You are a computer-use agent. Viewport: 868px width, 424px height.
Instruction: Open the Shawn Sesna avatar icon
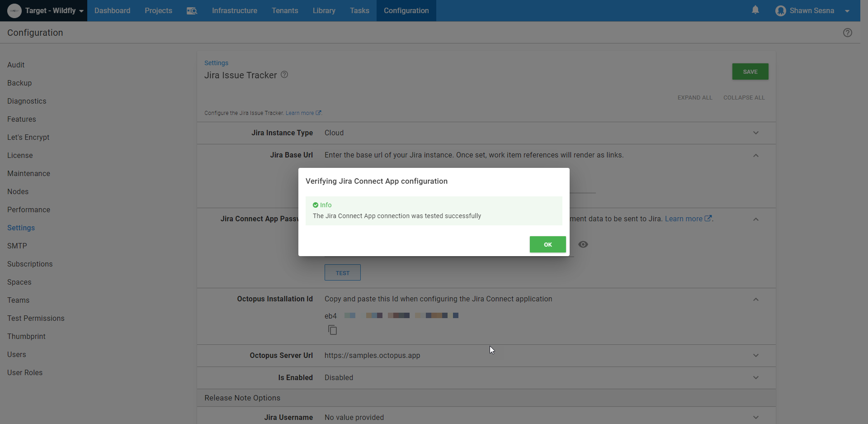(781, 10)
